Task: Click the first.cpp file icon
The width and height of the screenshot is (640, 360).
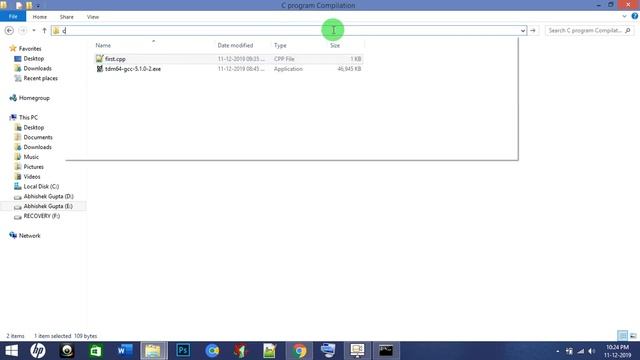Action: tap(99, 59)
